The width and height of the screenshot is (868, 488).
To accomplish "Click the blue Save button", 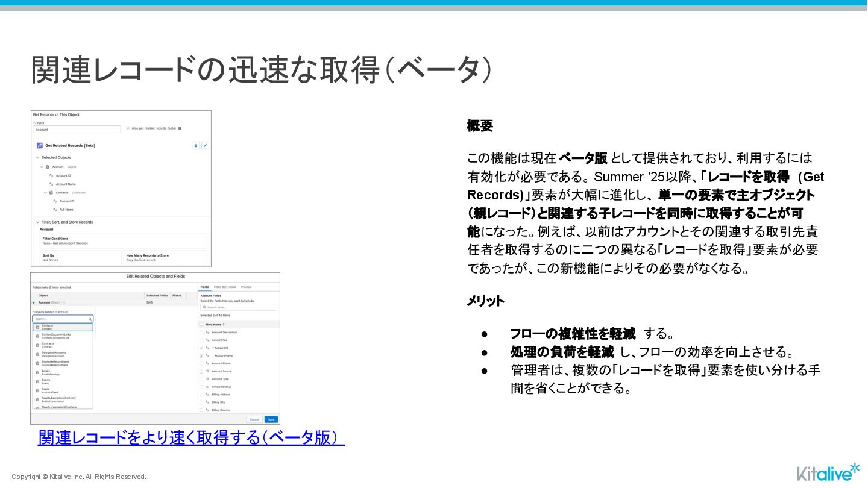I will click(x=271, y=419).
